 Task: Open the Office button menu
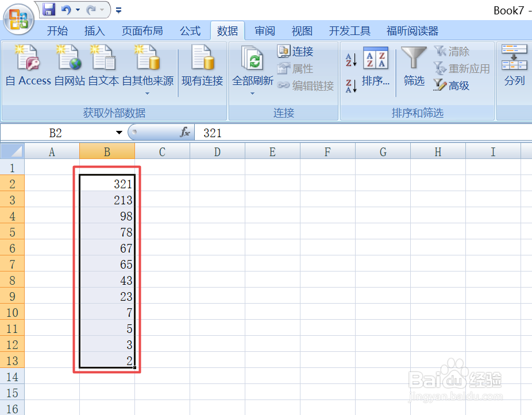(18, 20)
